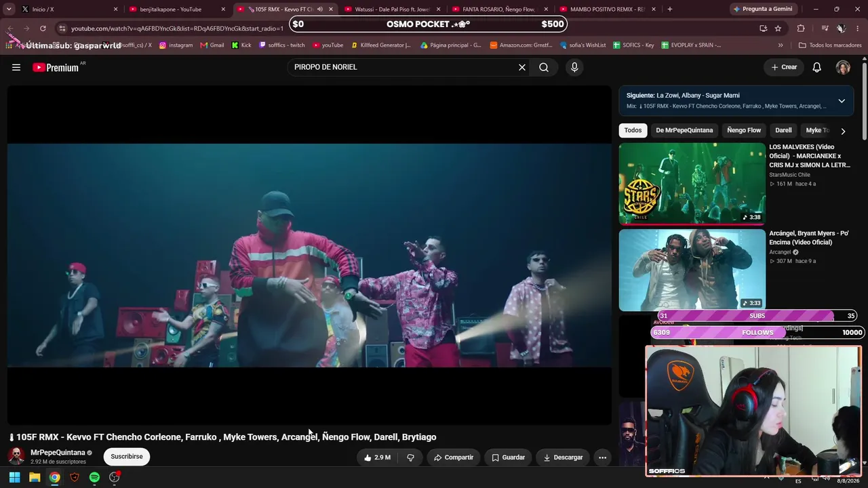The width and height of the screenshot is (868, 488).
Task: Open SOFICS - Key bookmark
Action: 633,45
